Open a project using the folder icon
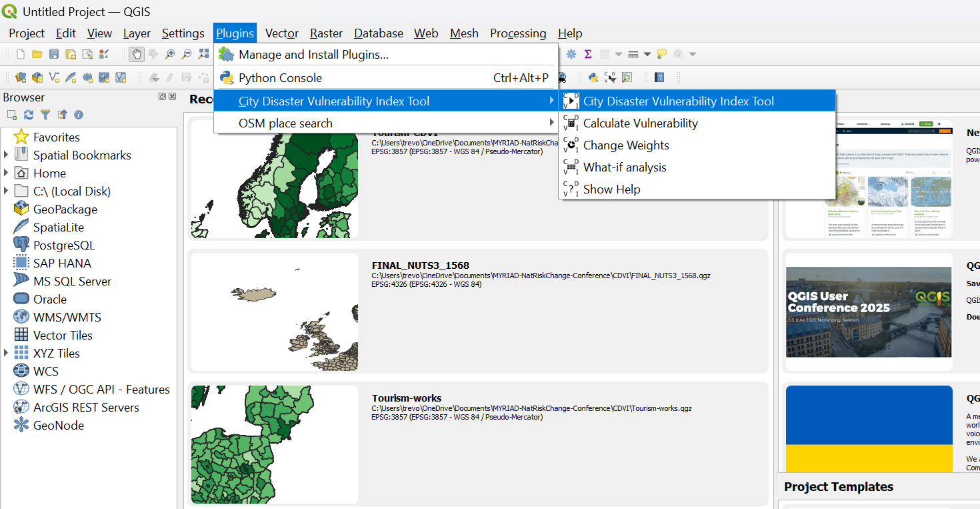Screen dimensions: 980x509 click(37, 54)
